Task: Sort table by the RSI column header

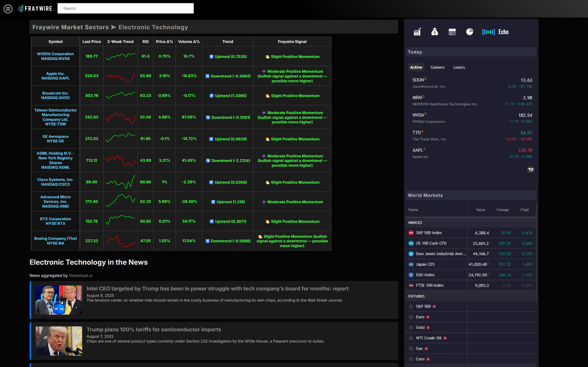Action: (145, 41)
